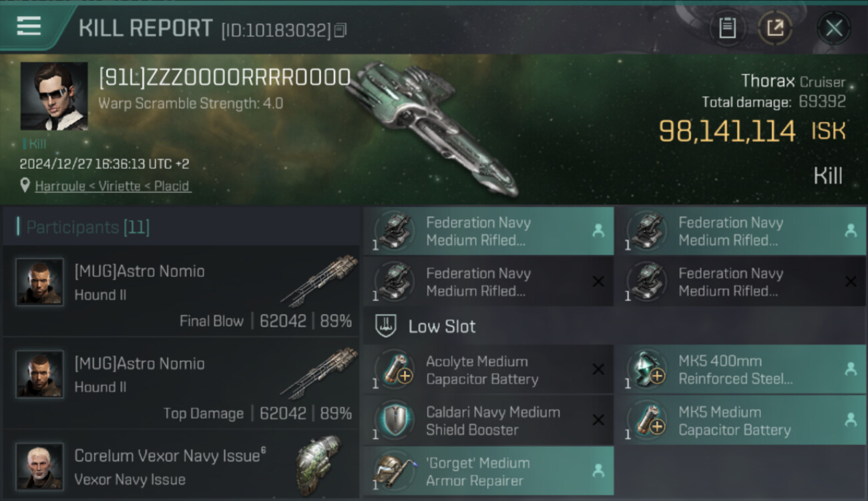868x501 pixels.
Task: Open the victim pilot portrait
Action: click(54, 96)
